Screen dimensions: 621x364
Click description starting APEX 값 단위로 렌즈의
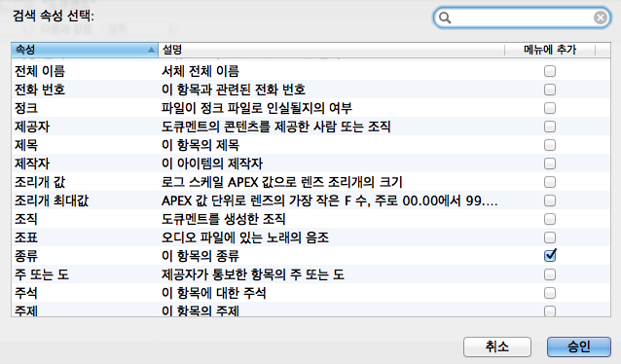[x=330, y=200]
